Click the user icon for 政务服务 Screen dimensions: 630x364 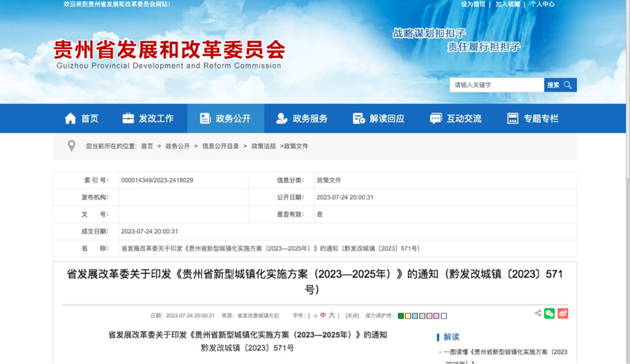click(x=281, y=118)
